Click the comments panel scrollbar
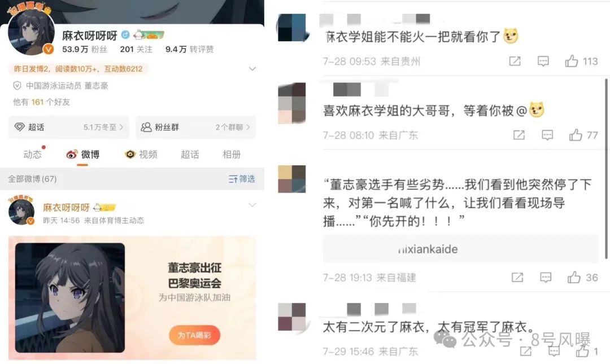The width and height of the screenshot is (610, 364). pyautogui.click(x=605, y=168)
